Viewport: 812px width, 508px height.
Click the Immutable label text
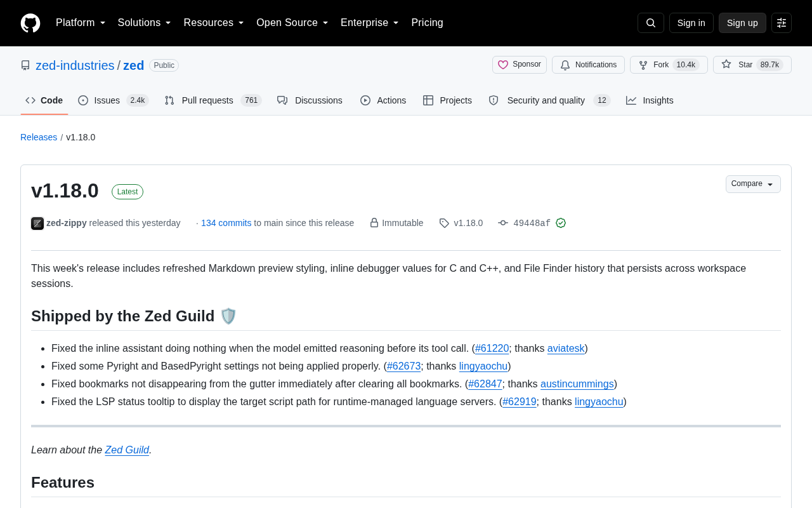pos(402,223)
